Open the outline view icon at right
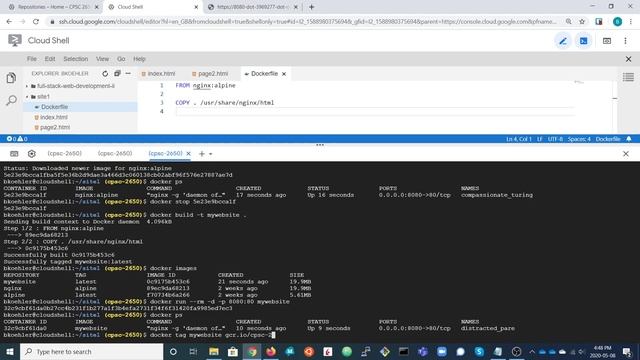 pos(628,77)
